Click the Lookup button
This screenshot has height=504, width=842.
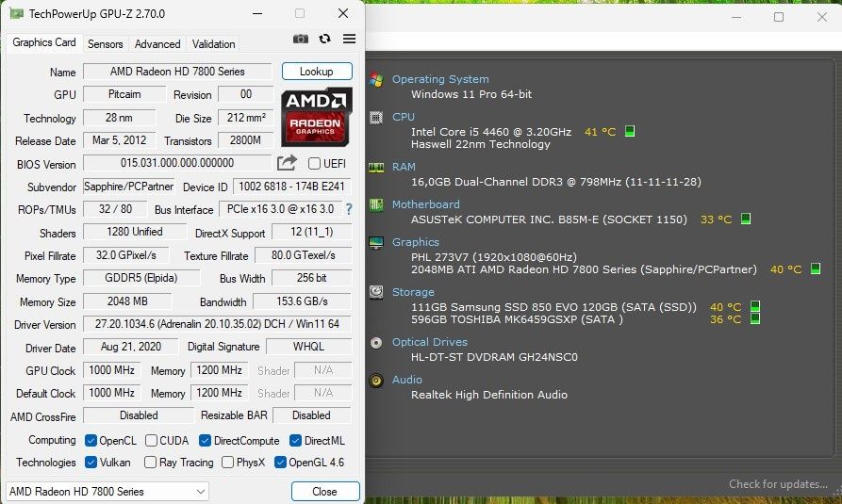317,72
